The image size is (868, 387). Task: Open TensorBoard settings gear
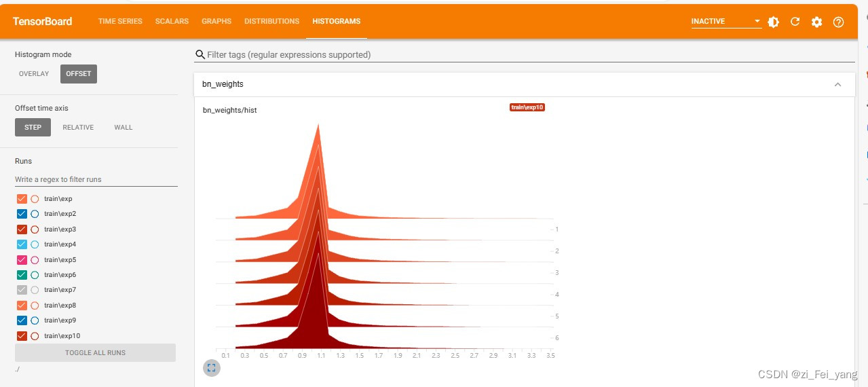[817, 22]
